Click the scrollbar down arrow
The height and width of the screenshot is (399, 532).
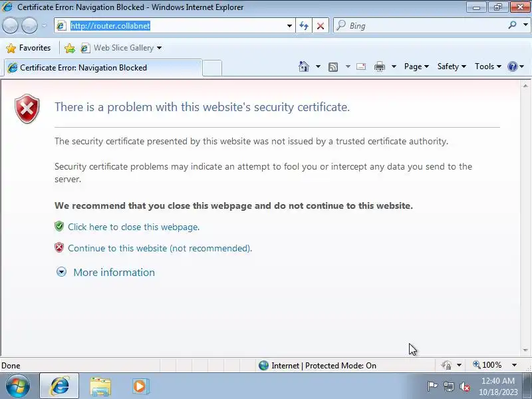[x=525, y=350]
